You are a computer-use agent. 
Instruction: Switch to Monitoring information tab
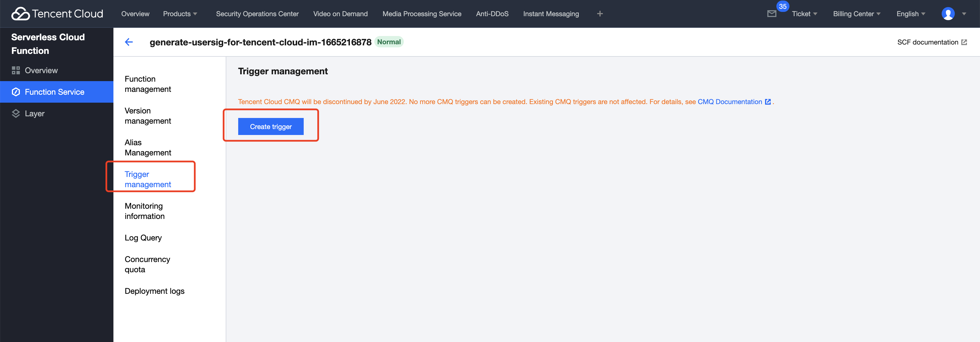tap(145, 211)
